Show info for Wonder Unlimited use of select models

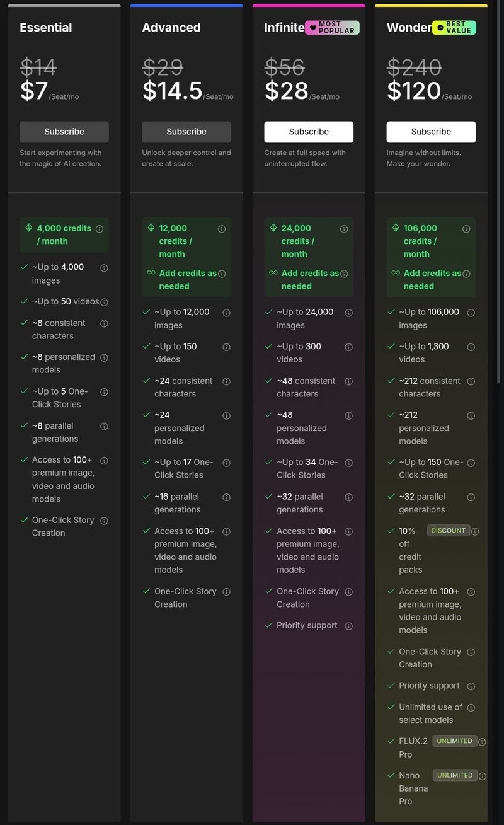(x=471, y=708)
